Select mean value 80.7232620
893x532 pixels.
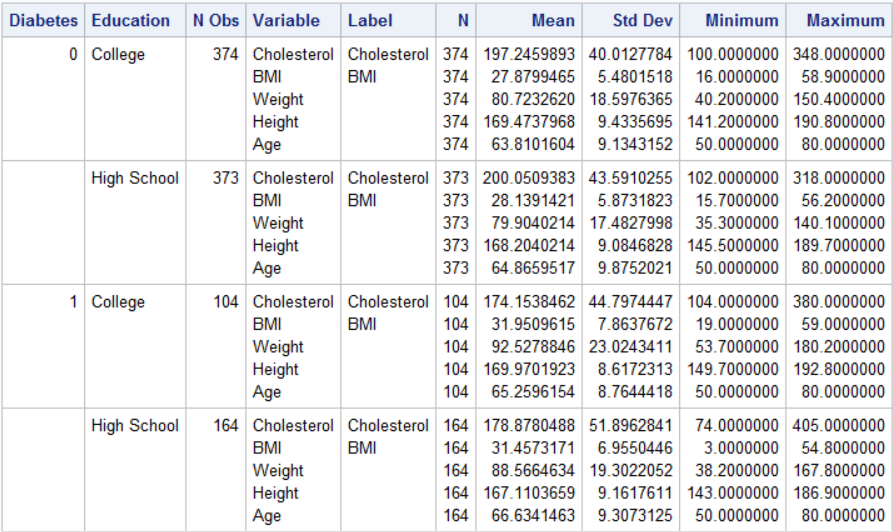click(x=533, y=99)
